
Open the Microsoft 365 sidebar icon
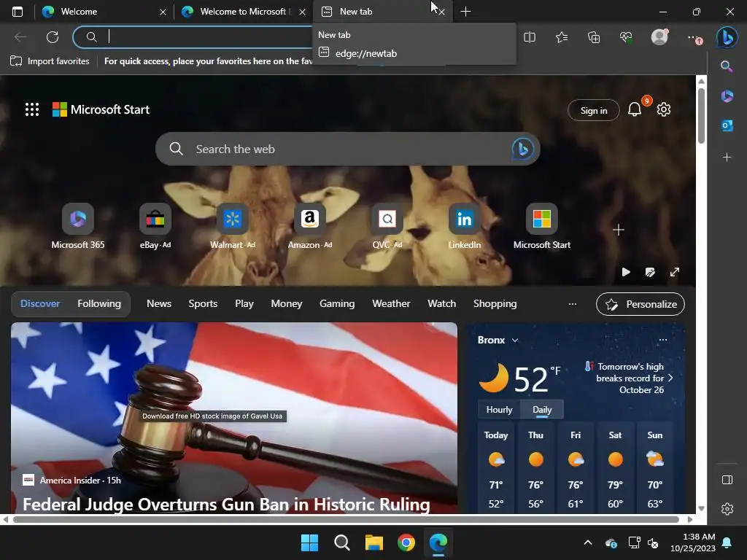point(727,96)
